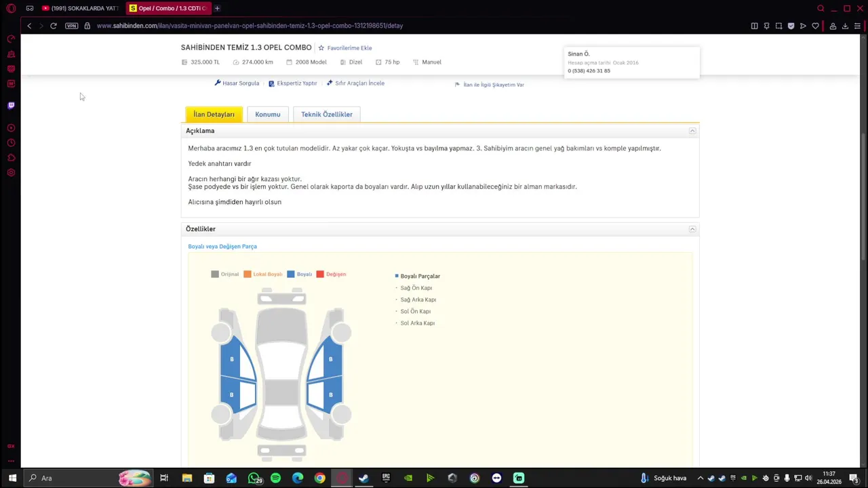868x488 pixels.
Task: Select the Opel / Combo sahibinden tab
Action: pos(169,8)
